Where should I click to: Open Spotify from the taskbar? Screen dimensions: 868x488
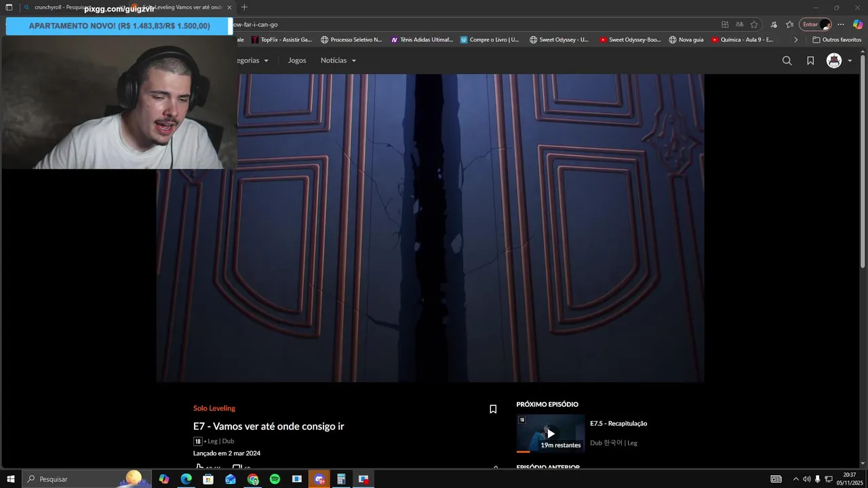tap(275, 479)
